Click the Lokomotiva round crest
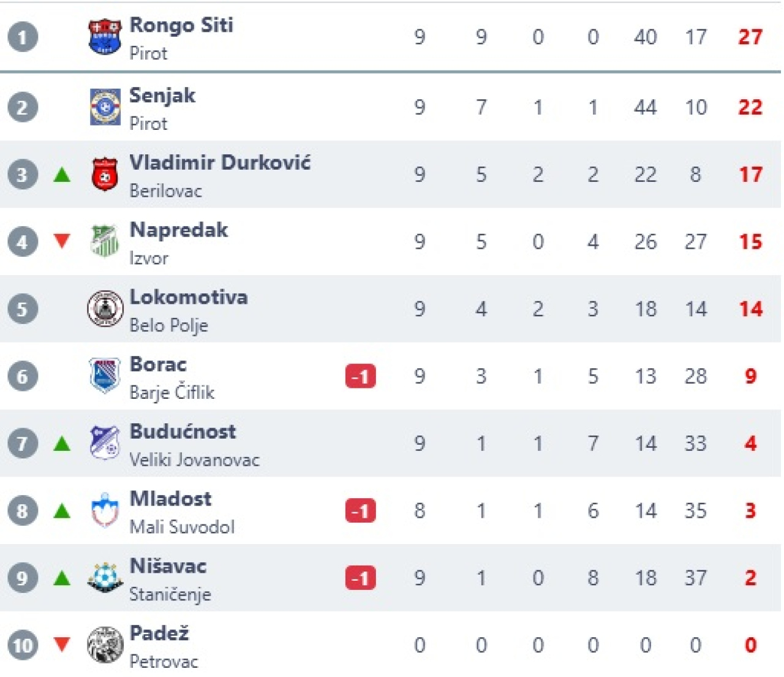784x677 pixels. 105,309
